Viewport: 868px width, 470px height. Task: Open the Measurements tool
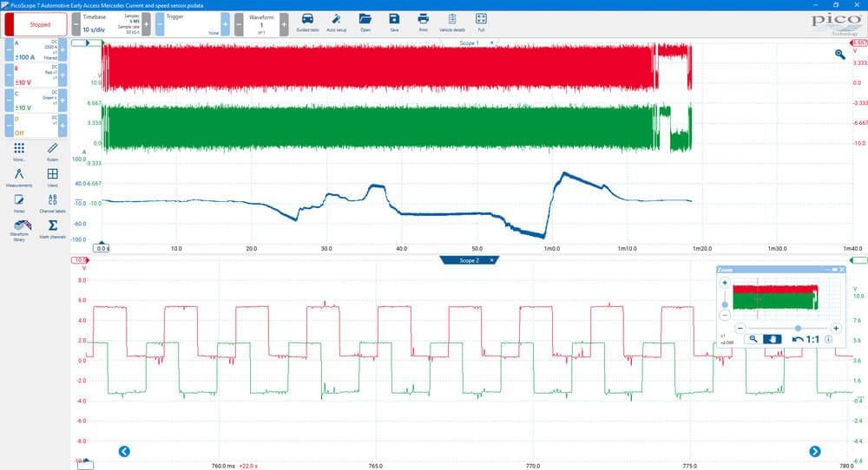[x=19, y=178]
